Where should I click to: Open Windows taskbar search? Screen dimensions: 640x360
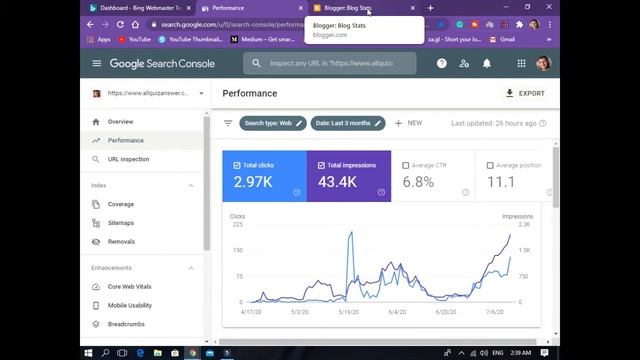(105, 353)
